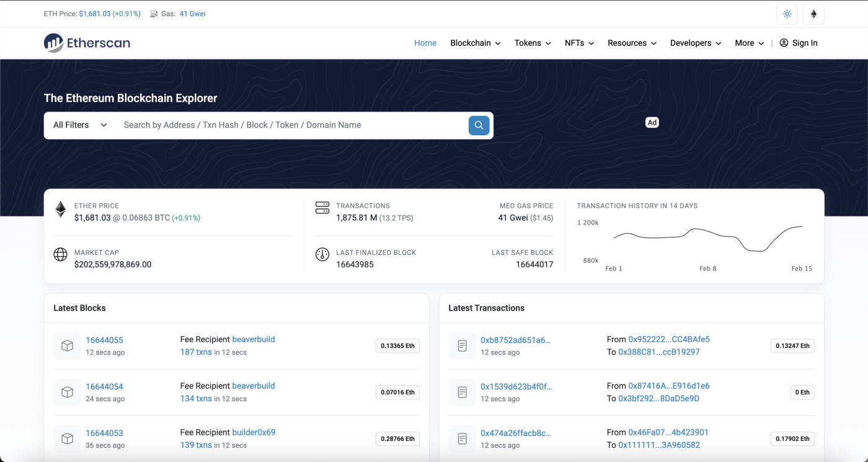Click the Transactions server icon
868x462 pixels.
(x=322, y=208)
